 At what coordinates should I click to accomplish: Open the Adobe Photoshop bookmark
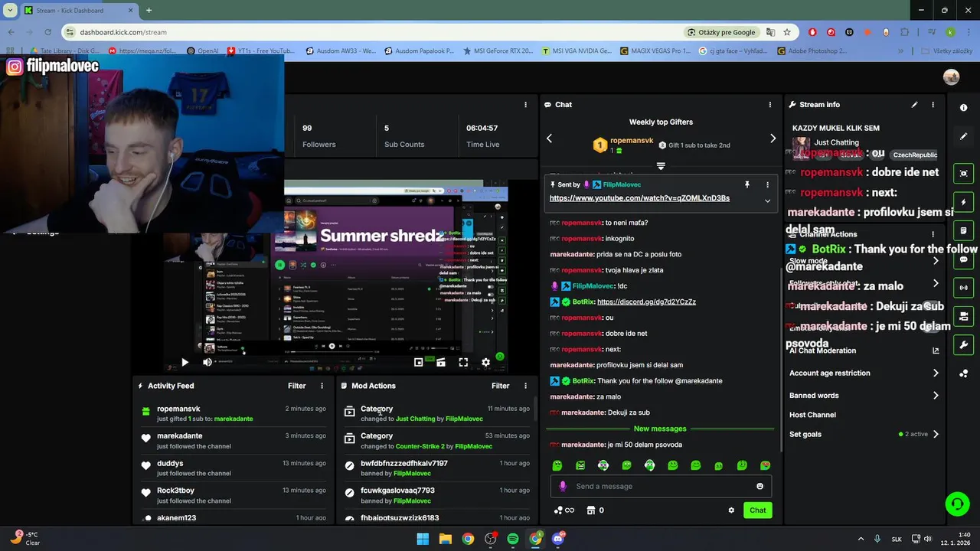click(x=812, y=51)
